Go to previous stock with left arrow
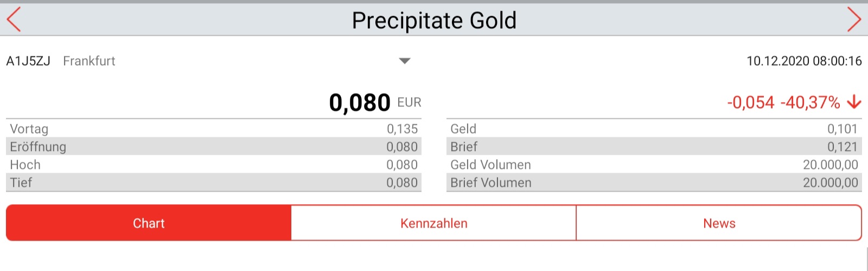The image size is (868, 271). (x=14, y=20)
